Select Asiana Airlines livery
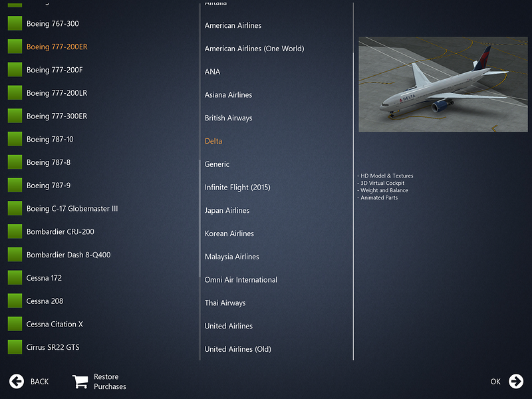This screenshot has height=399, width=532. (228, 94)
